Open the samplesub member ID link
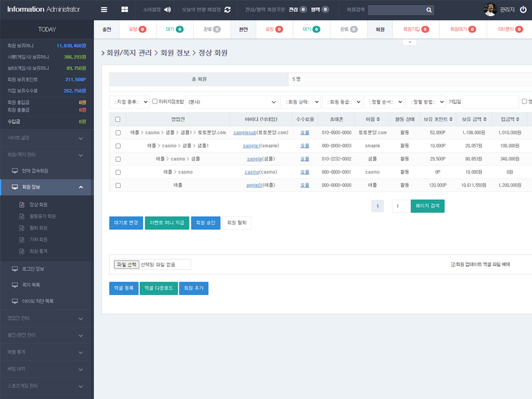 click(244, 133)
